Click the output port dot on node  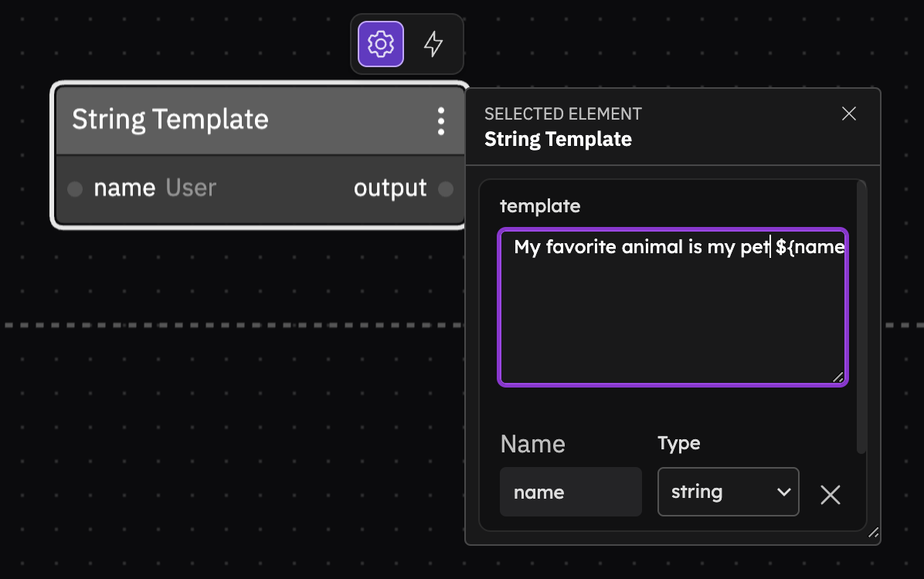446,189
